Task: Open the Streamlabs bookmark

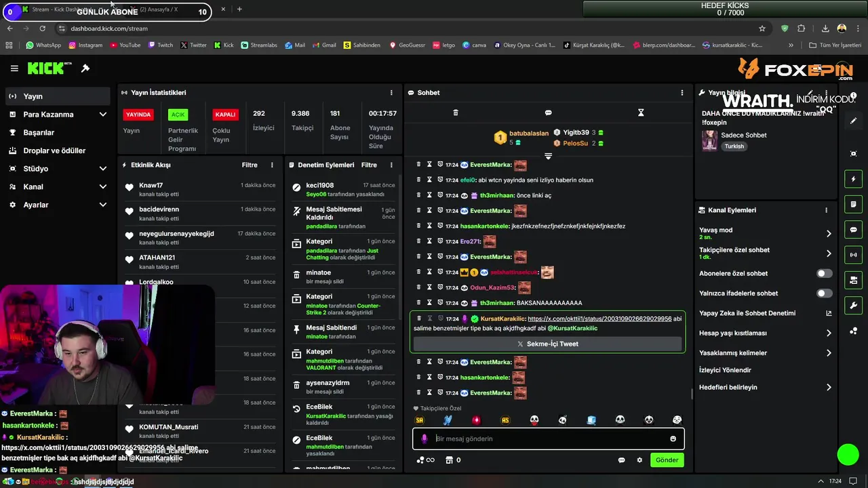Action: pyautogui.click(x=258, y=45)
